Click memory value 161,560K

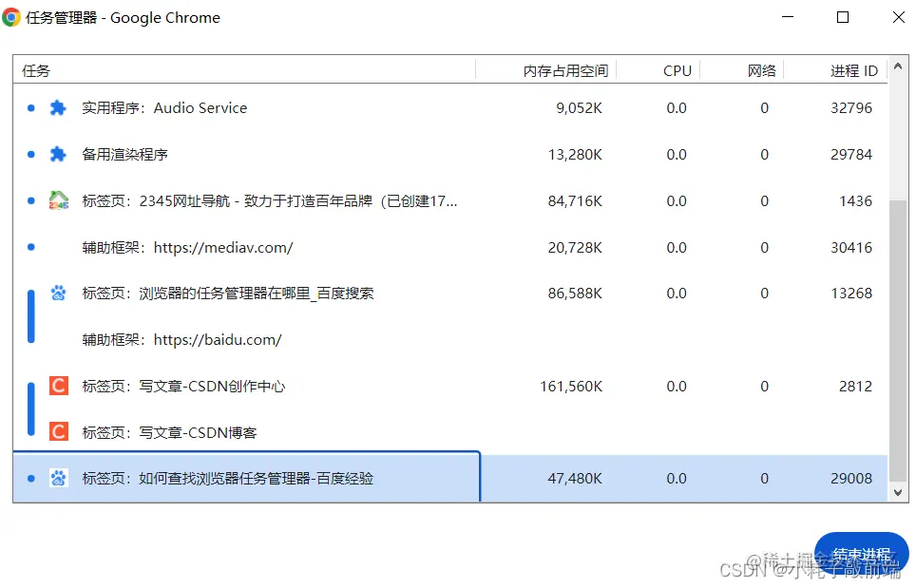[x=571, y=386]
